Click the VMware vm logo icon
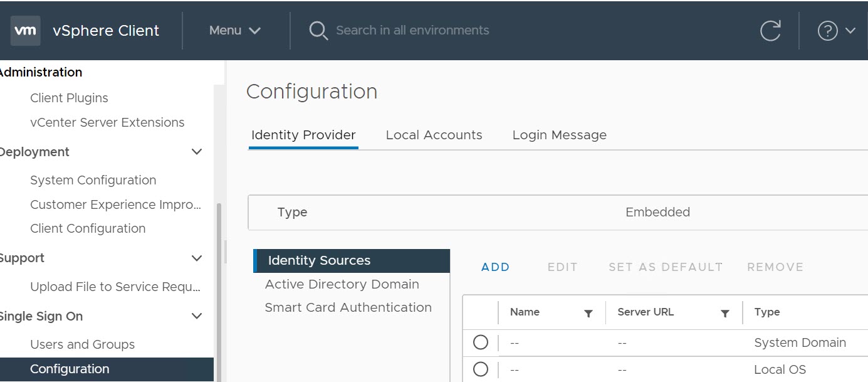The width and height of the screenshot is (868, 382). [26, 31]
